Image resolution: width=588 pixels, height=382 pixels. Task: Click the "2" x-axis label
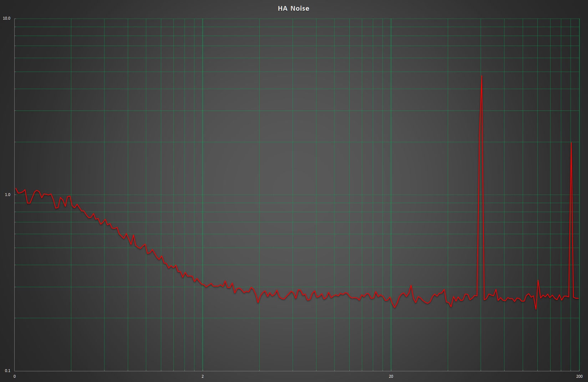203,376
